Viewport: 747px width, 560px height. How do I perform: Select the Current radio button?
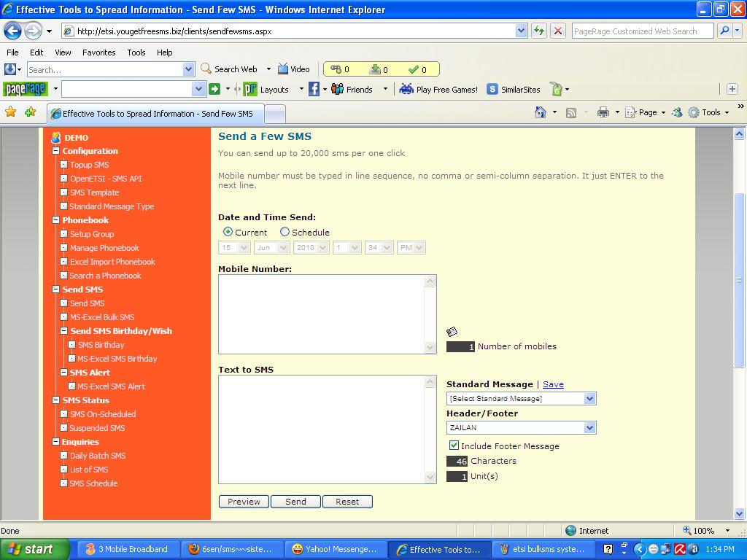pos(228,232)
